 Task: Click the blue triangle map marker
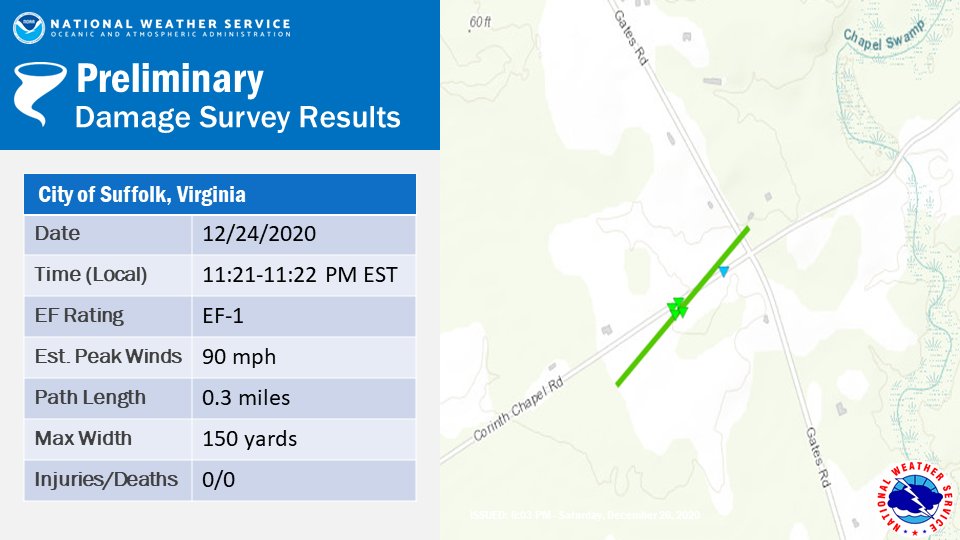tap(724, 271)
